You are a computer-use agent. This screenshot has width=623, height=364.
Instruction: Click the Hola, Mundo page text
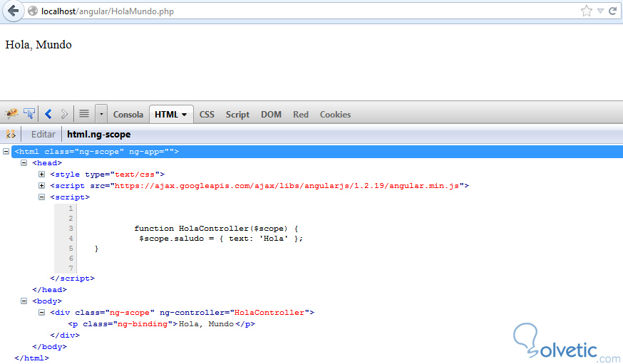pos(38,44)
